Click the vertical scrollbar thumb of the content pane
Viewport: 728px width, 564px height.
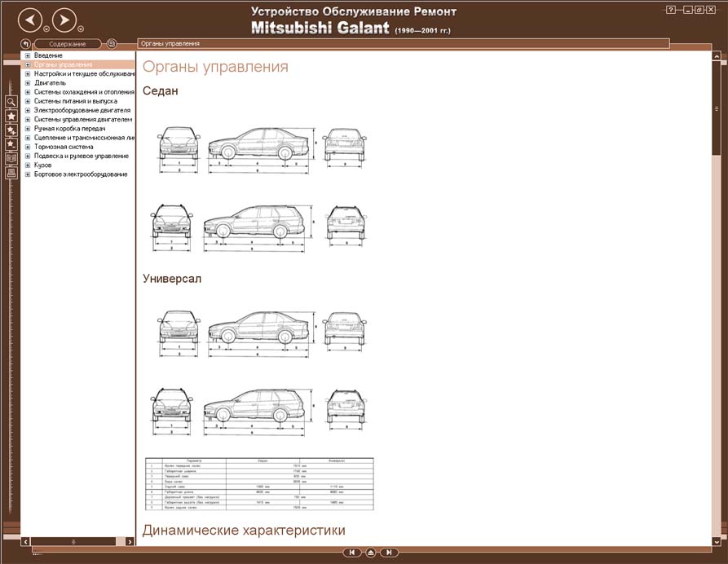click(x=717, y=108)
